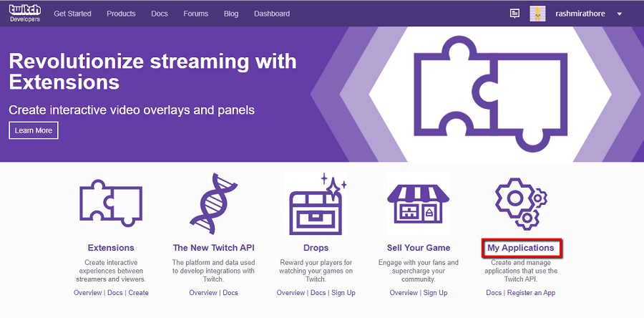The image size is (644, 318).
Task: Click the user avatar beside rashmirathore
Action: (x=537, y=14)
